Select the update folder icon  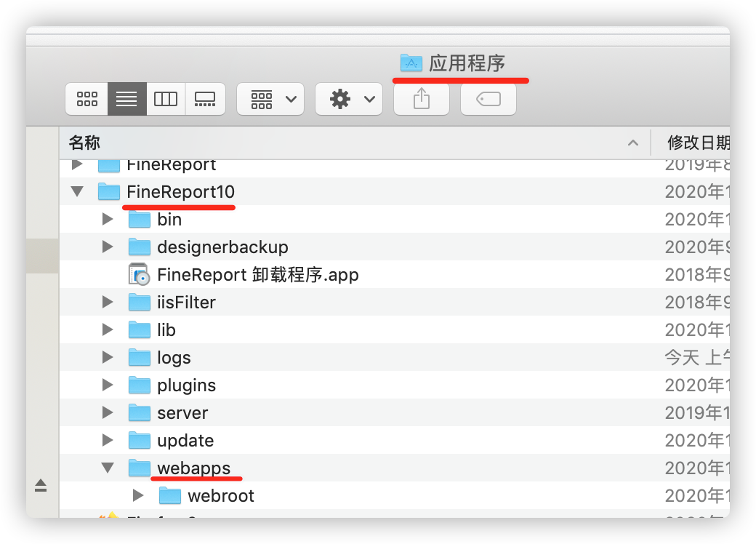[140, 440]
